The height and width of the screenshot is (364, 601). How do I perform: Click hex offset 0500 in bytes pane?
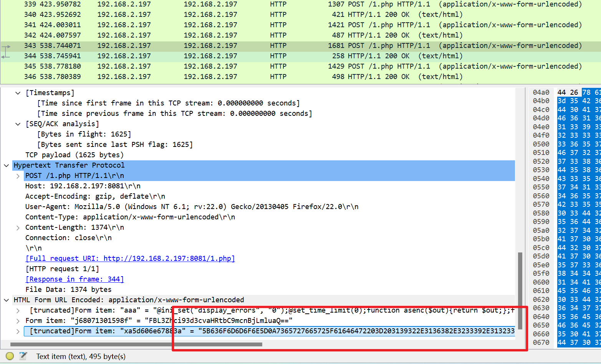[x=541, y=144]
